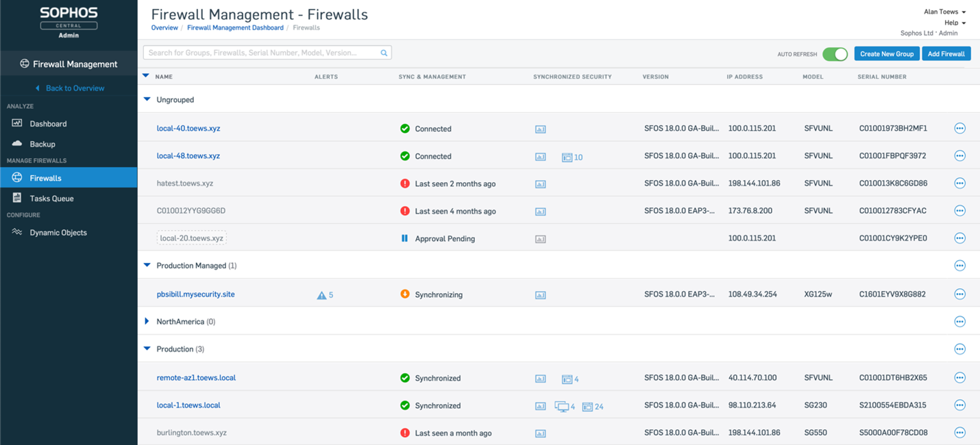Click the Create New Group button
This screenshot has width=980, height=445.
[x=887, y=54]
